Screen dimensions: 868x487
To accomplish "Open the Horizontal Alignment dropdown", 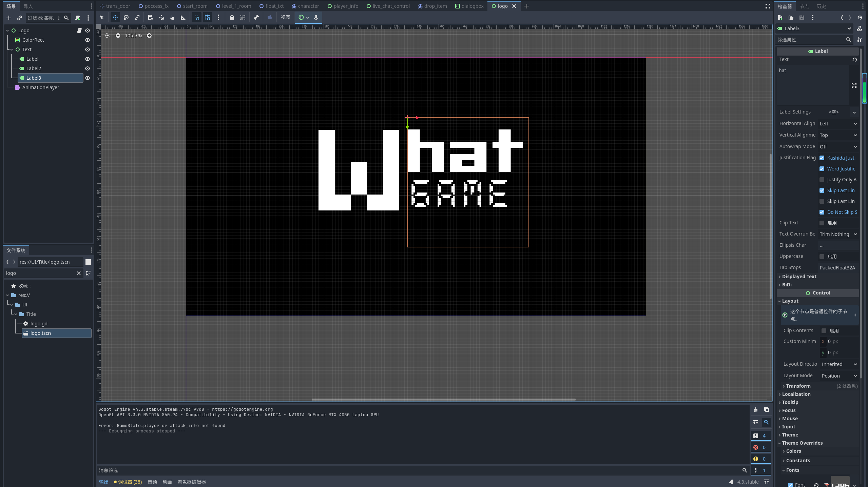I will [x=838, y=124].
